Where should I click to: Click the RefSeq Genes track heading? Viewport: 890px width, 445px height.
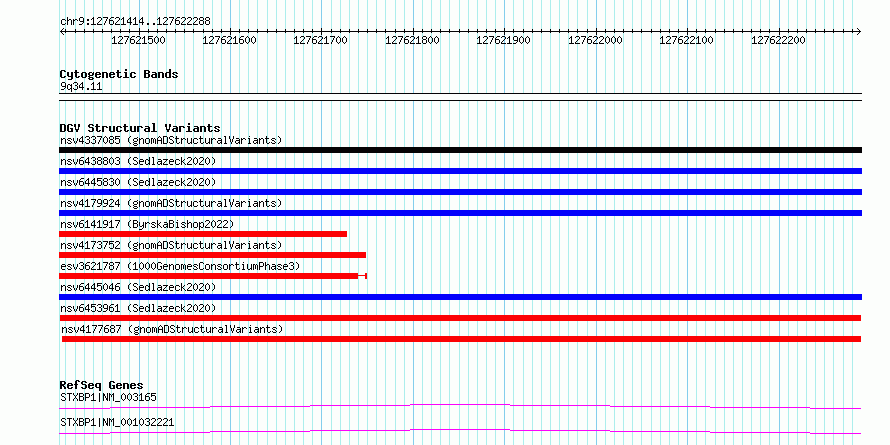101,386
